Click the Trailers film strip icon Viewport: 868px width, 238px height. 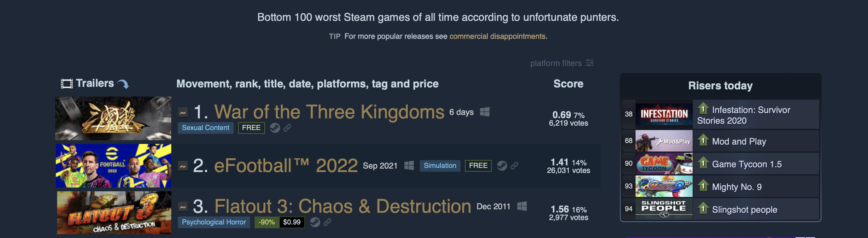tap(67, 84)
